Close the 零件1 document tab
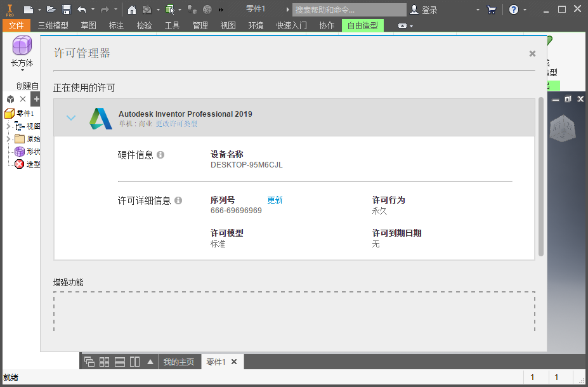 234,362
